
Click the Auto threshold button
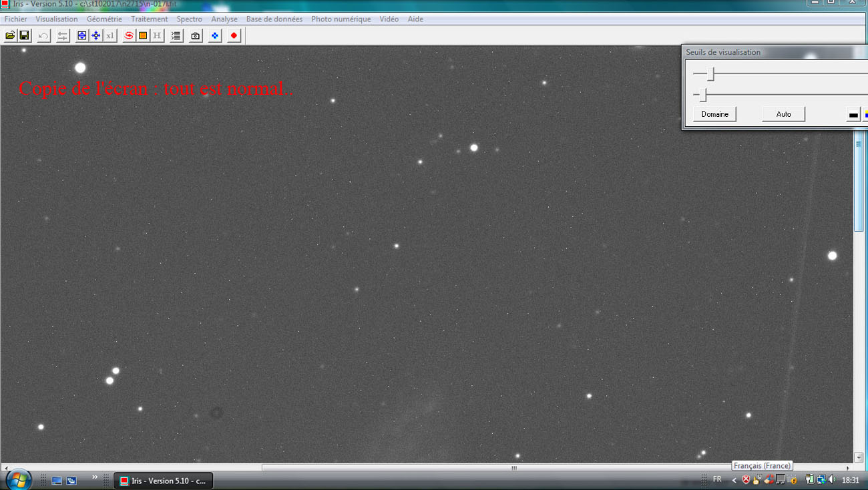point(784,114)
